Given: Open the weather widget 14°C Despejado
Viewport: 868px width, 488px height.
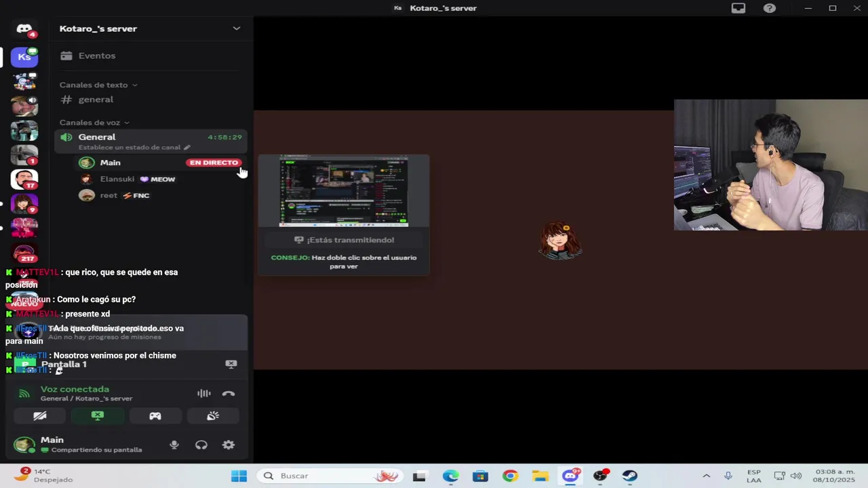Looking at the screenshot, I should point(43,475).
